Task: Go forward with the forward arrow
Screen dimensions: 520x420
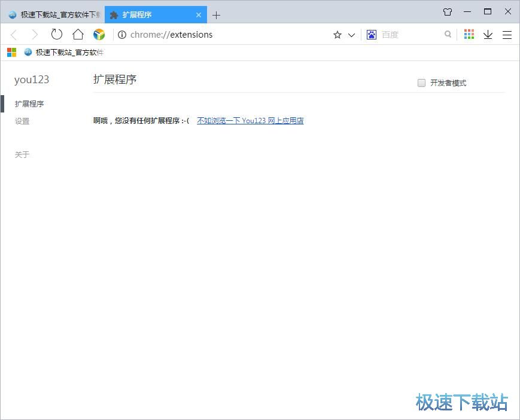Action: pos(35,35)
